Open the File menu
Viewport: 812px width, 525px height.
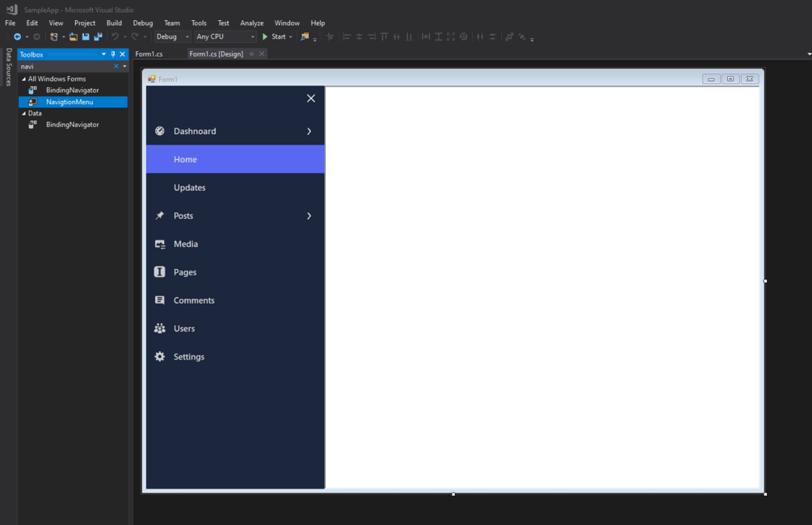11,23
